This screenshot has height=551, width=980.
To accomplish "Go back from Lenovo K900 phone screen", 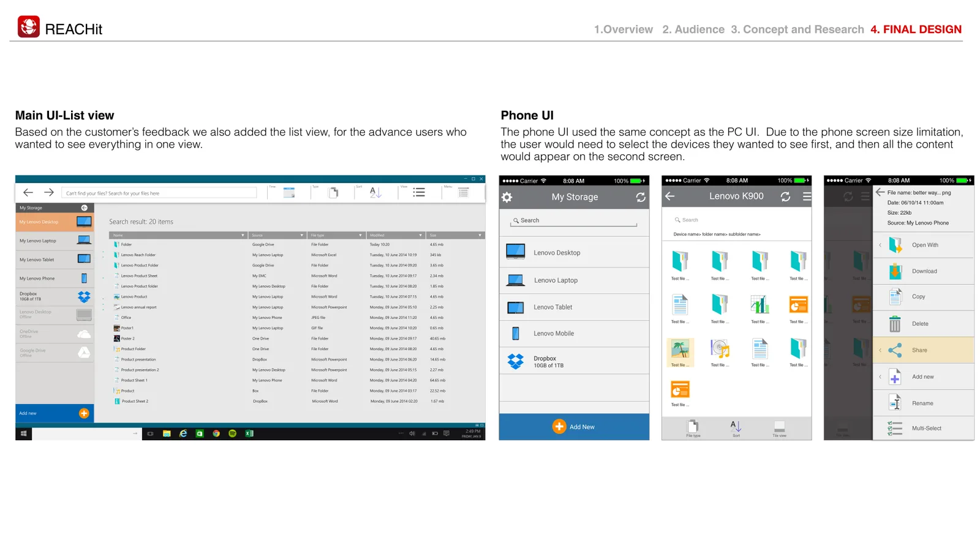I will [670, 197].
